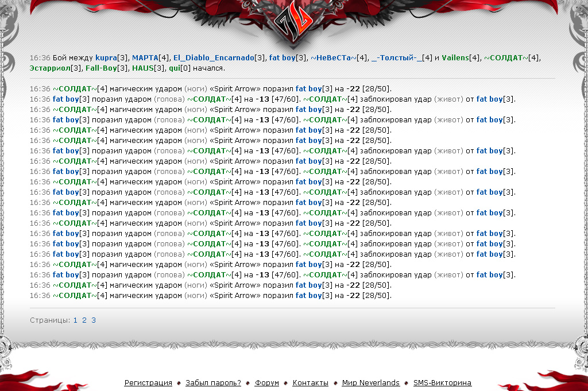588x391 pixels.
Task: Click Забыл пароль? link
Action: coord(214,383)
